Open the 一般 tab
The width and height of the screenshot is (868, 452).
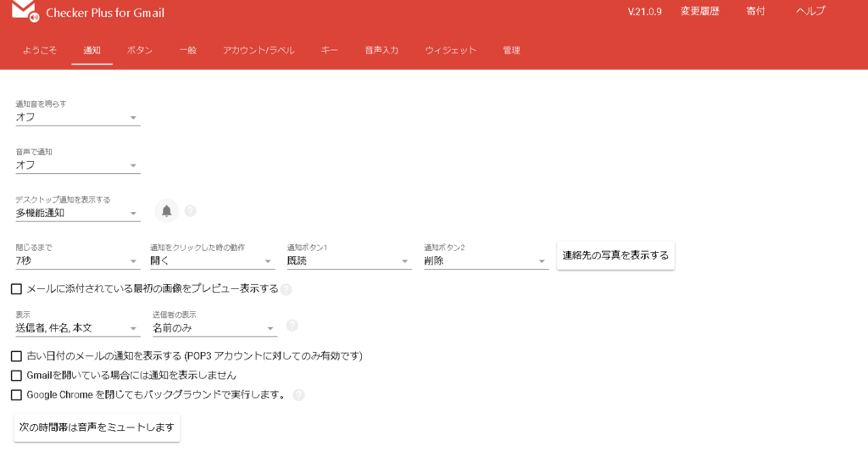(x=188, y=50)
